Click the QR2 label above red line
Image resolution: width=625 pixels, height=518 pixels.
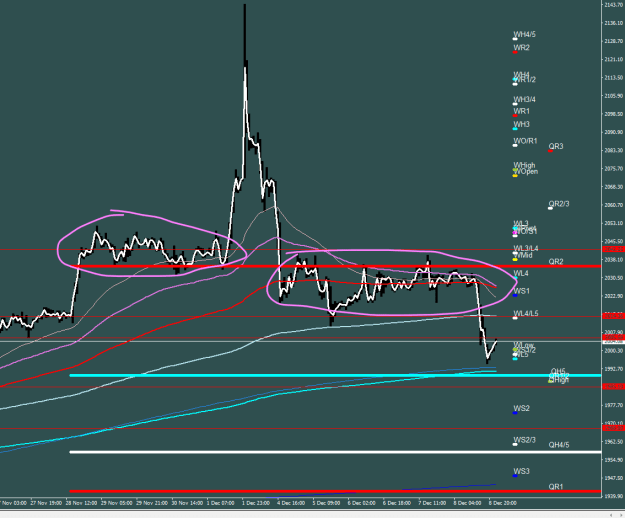[556, 262]
